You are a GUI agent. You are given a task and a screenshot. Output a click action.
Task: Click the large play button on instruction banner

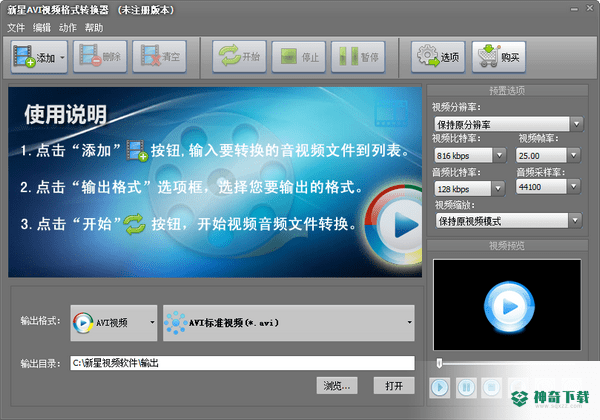pyautogui.click(x=396, y=226)
